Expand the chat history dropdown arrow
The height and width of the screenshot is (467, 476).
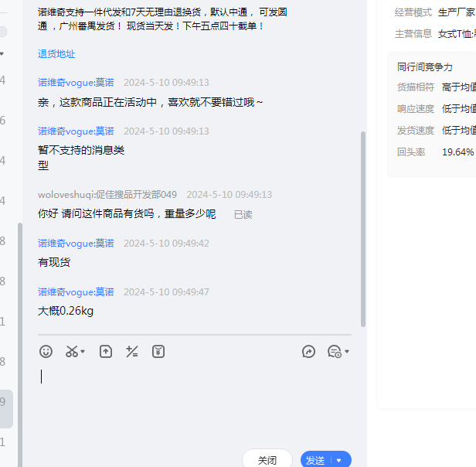coord(347,352)
